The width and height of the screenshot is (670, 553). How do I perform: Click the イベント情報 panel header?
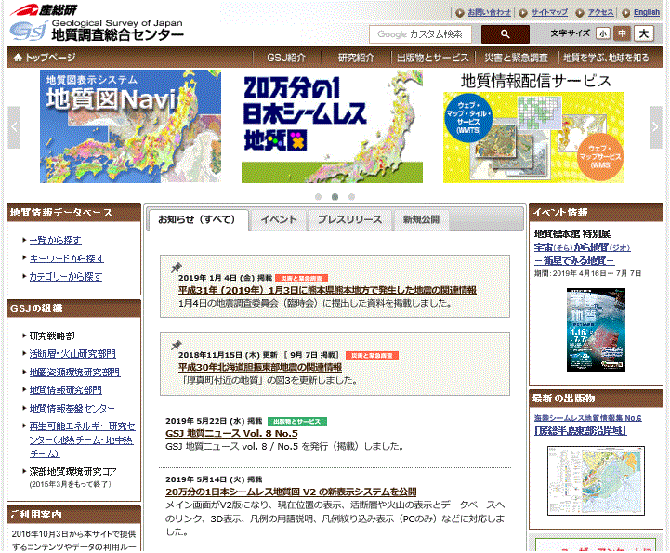596,212
